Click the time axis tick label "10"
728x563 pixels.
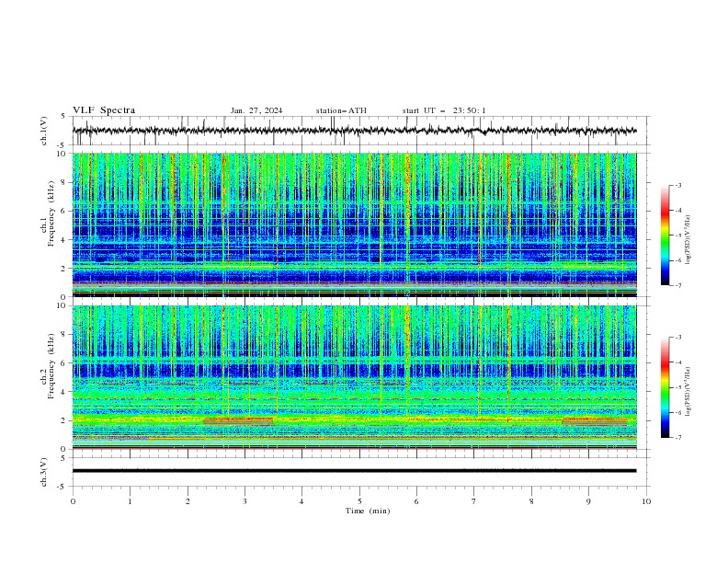pos(646,501)
